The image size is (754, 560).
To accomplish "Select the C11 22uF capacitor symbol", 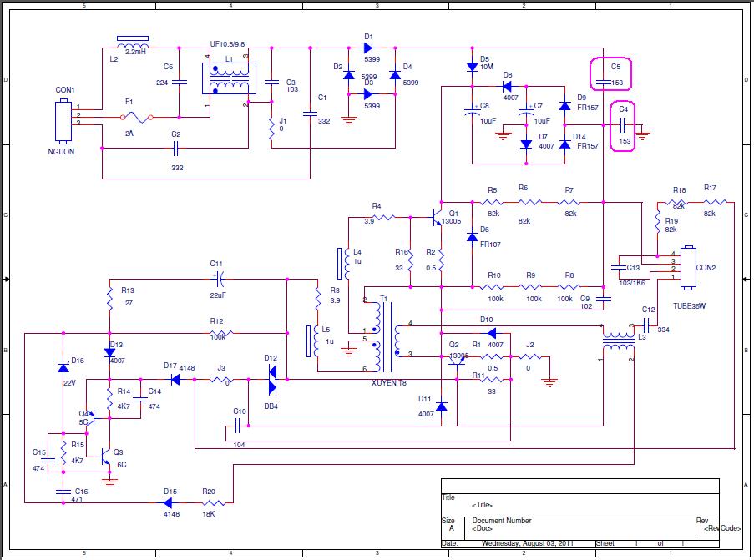I will tap(218, 277).
